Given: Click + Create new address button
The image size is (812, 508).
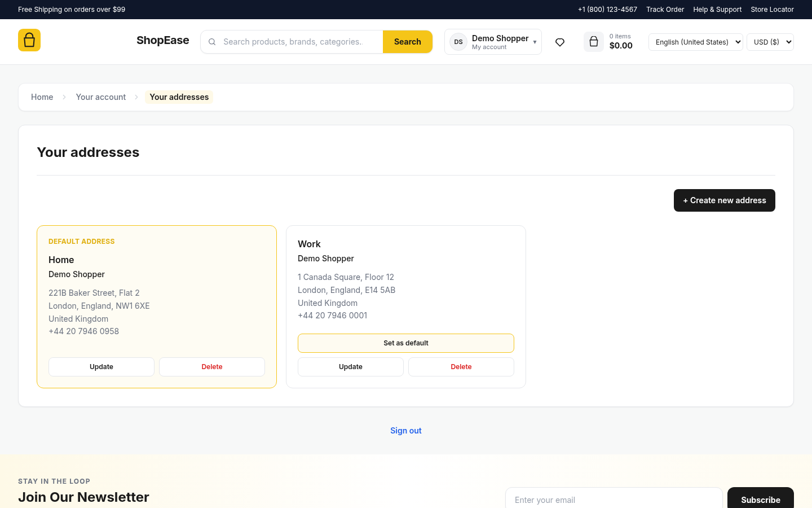Looking at the screenshot, I should 725,200.
